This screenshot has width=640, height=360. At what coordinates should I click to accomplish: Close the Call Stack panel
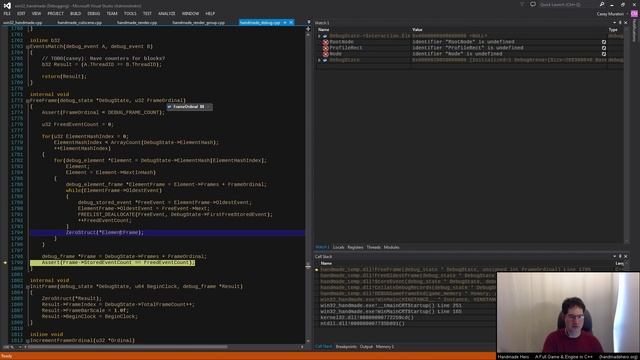626,256
